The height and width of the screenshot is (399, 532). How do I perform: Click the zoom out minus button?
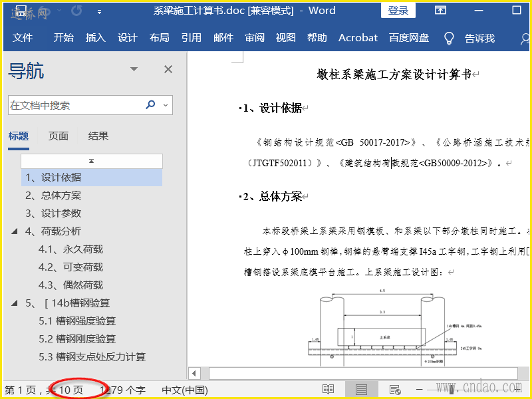(x=420, y=390)
